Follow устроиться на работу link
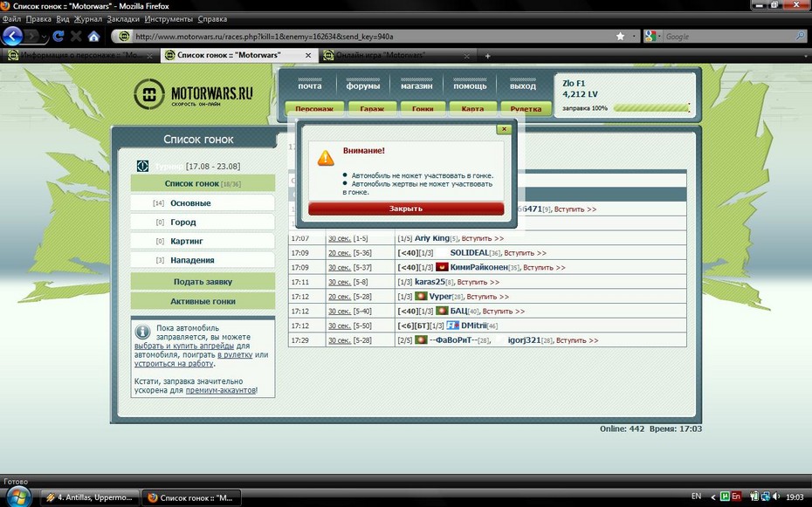 pyautogui.click(x=174, y=364)
